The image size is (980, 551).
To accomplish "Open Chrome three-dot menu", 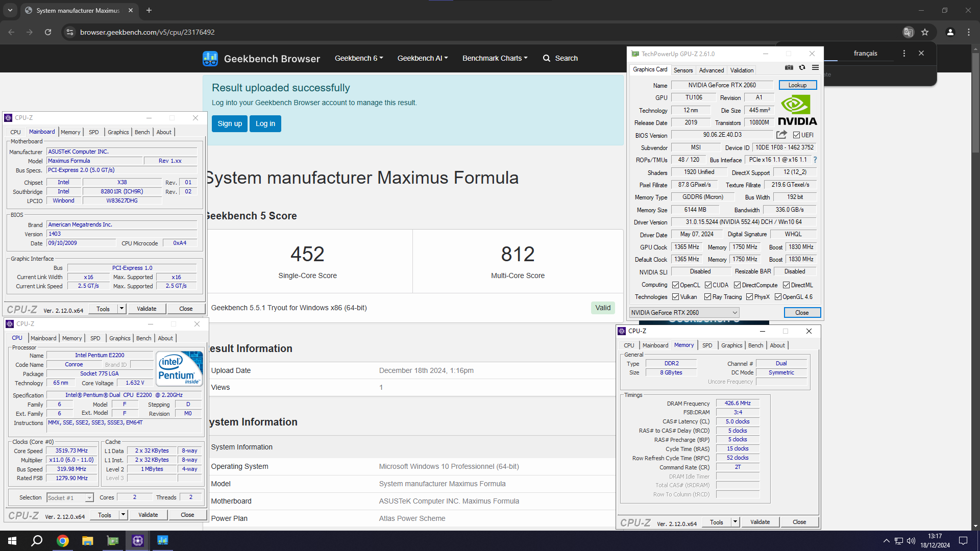I will pyautogui.click(x=969, y=32).
